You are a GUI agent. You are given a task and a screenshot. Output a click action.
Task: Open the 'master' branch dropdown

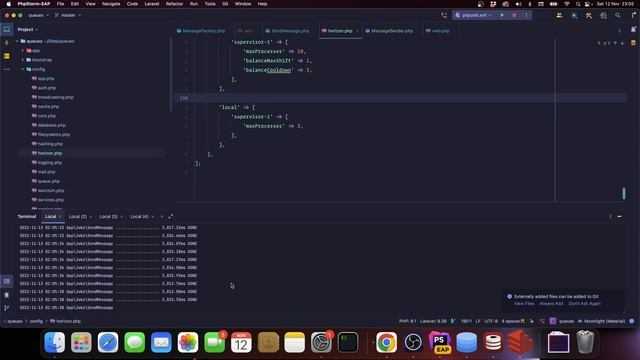[68, 15]
